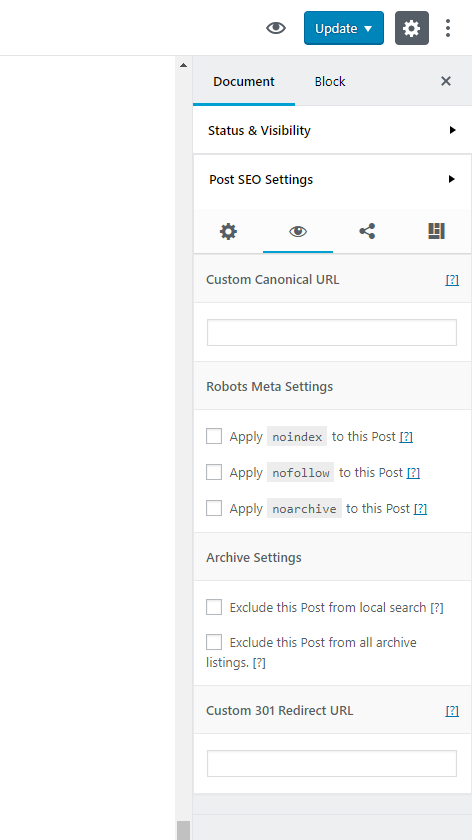472x840 pixels.
Task: Select the SEO general settings gear tab
Action: click(x=228, y=231)
